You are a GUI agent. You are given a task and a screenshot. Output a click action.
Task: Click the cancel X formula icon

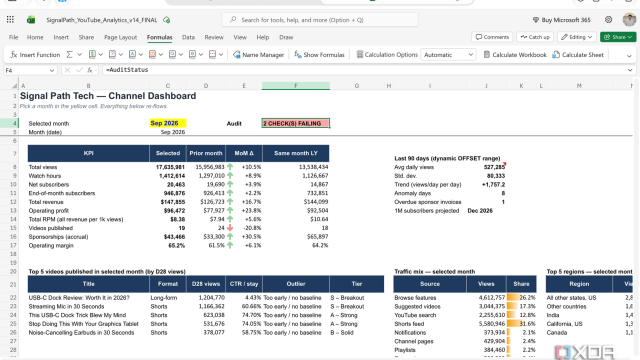pos(68,70)
